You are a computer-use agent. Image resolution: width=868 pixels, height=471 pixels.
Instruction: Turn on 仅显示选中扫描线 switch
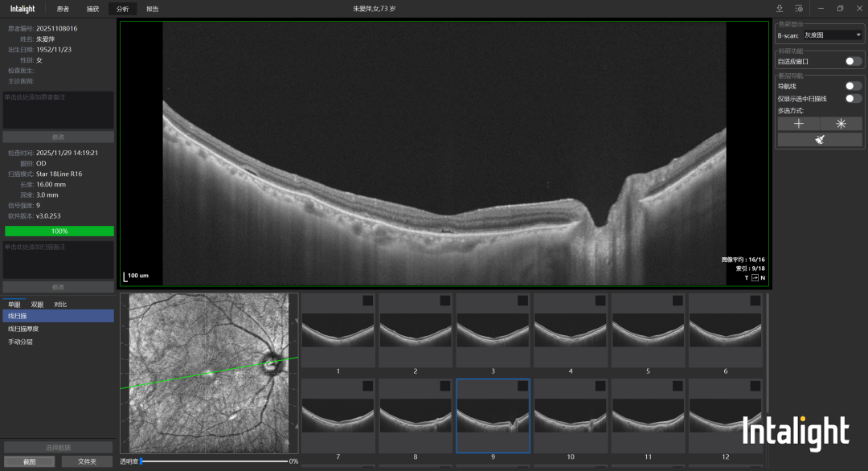coord(853,98)
